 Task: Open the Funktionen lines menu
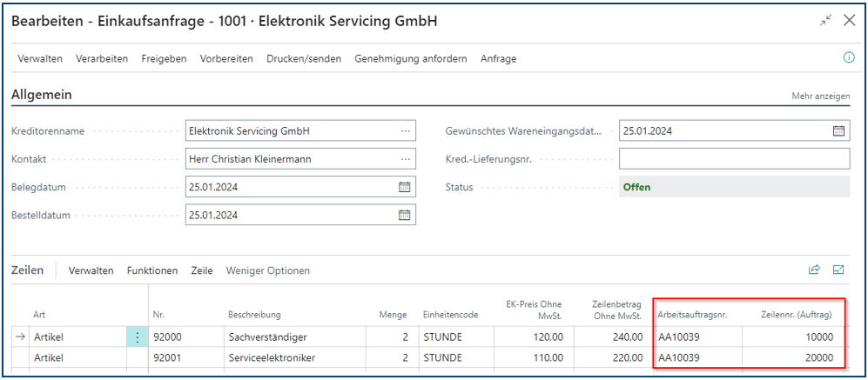point(152,270)
